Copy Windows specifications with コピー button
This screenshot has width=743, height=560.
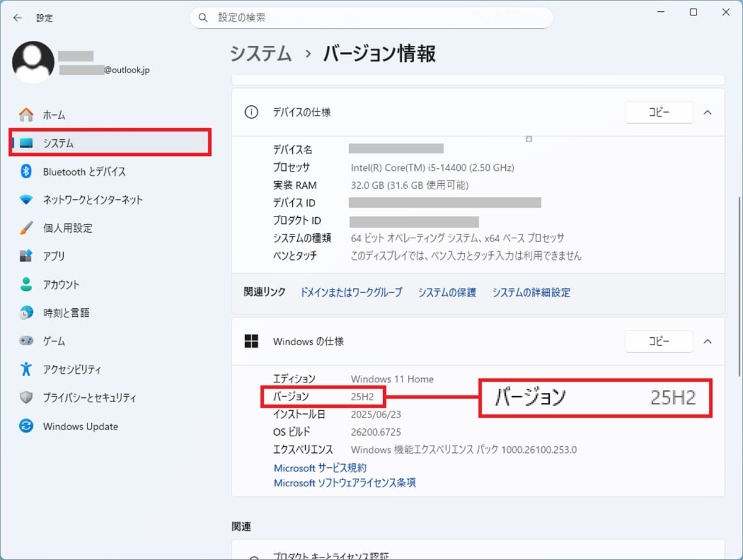coord(658,342)
